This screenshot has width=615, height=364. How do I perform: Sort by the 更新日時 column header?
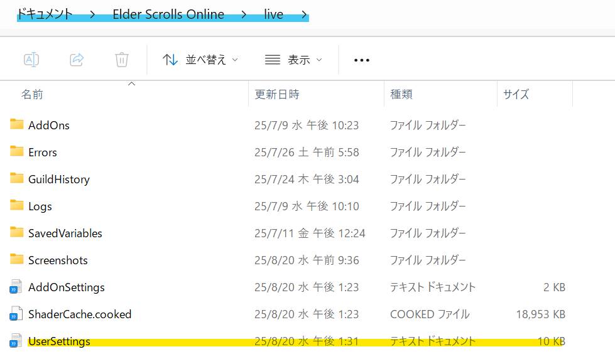[x=277, y=94]
